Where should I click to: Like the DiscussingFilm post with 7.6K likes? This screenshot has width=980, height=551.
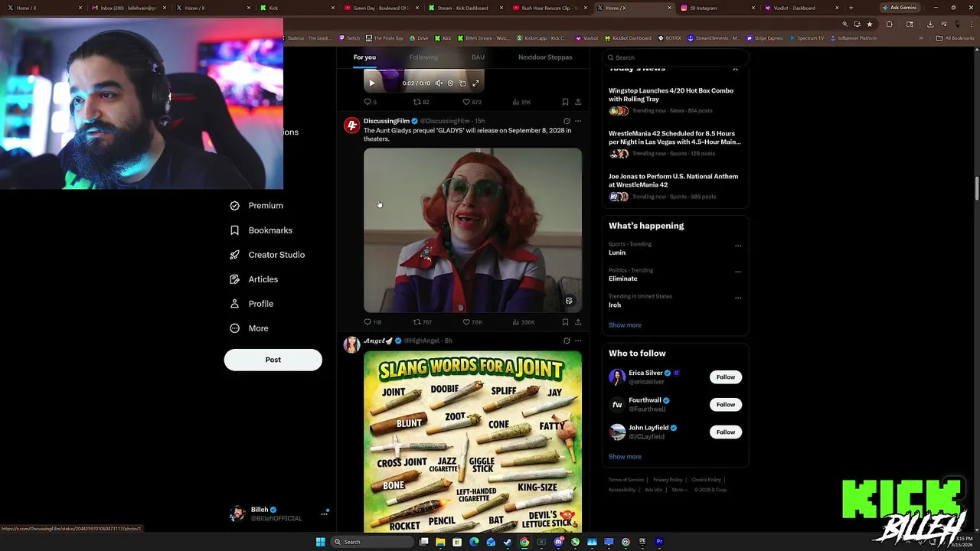tap(472, 322)
